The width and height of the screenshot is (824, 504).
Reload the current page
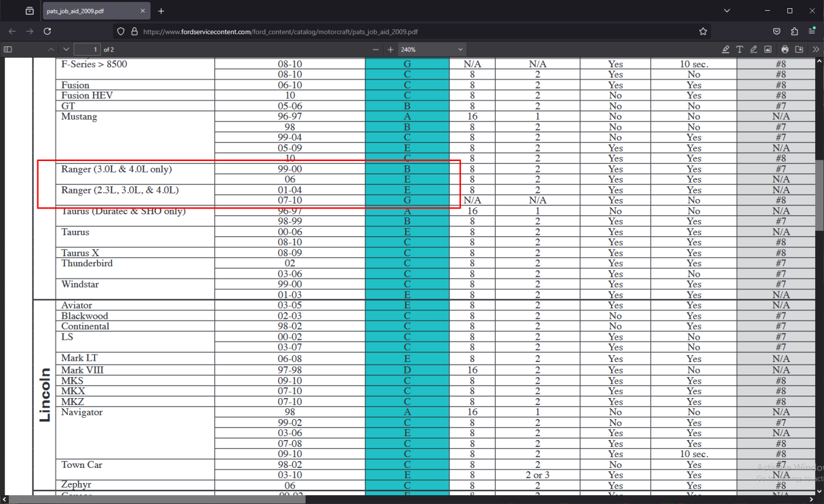tap(48, 31)
